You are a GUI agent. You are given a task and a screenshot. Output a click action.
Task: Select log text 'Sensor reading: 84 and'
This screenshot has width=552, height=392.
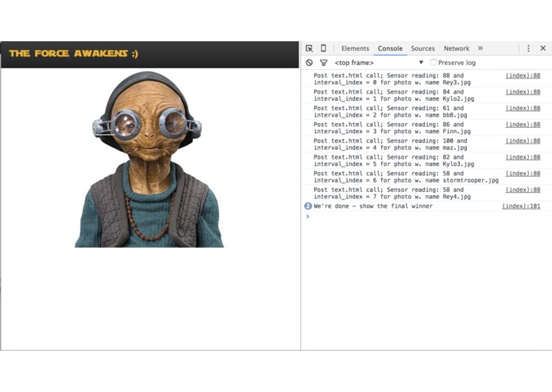click(425, 92)
